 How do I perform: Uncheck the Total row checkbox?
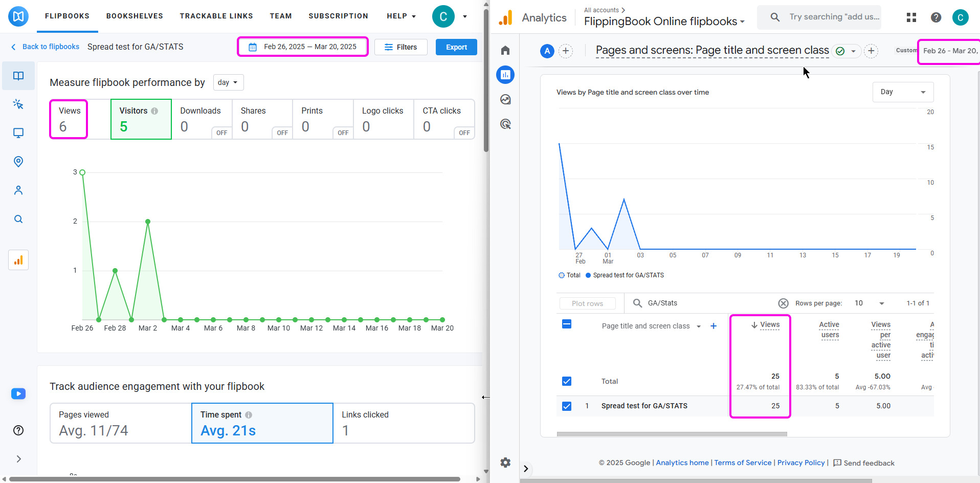pos(567,381)
